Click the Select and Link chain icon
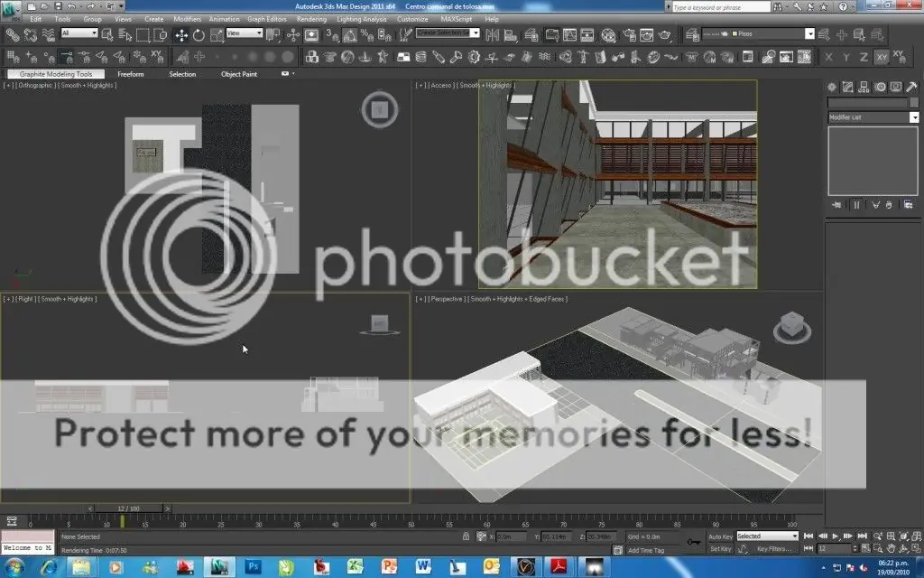This screenshot has width=924, height=578. point(12,35)
